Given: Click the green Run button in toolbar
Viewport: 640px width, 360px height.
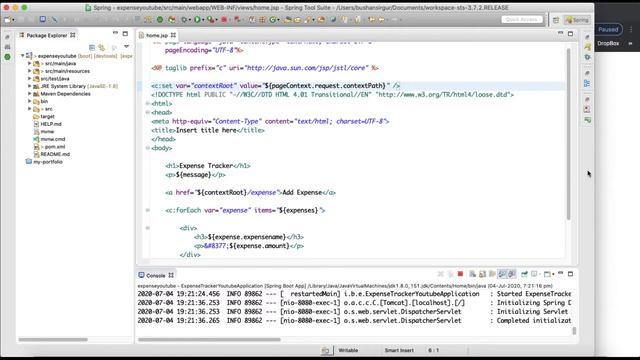Looking at the screenshot, I should (198, 20).
